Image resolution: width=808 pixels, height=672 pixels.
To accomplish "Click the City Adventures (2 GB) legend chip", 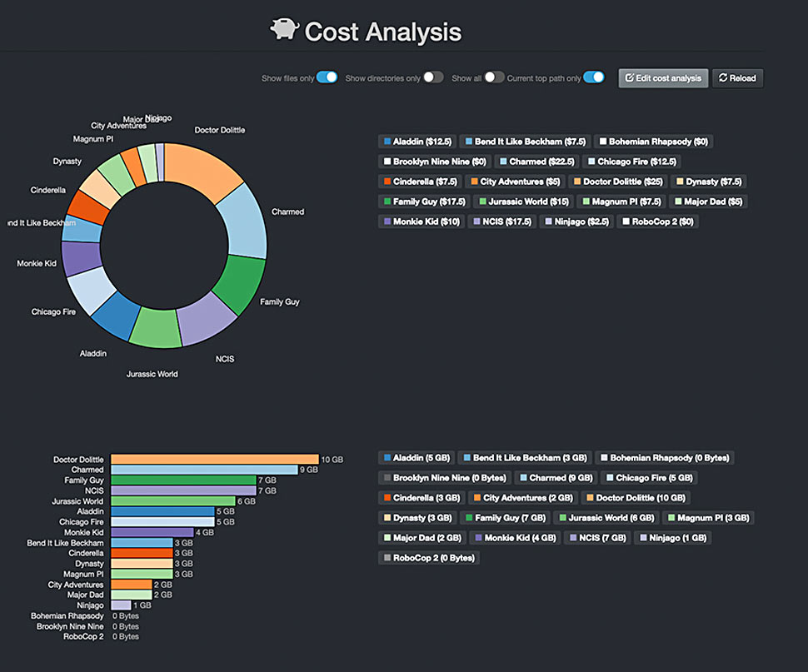I will point(523,498).
